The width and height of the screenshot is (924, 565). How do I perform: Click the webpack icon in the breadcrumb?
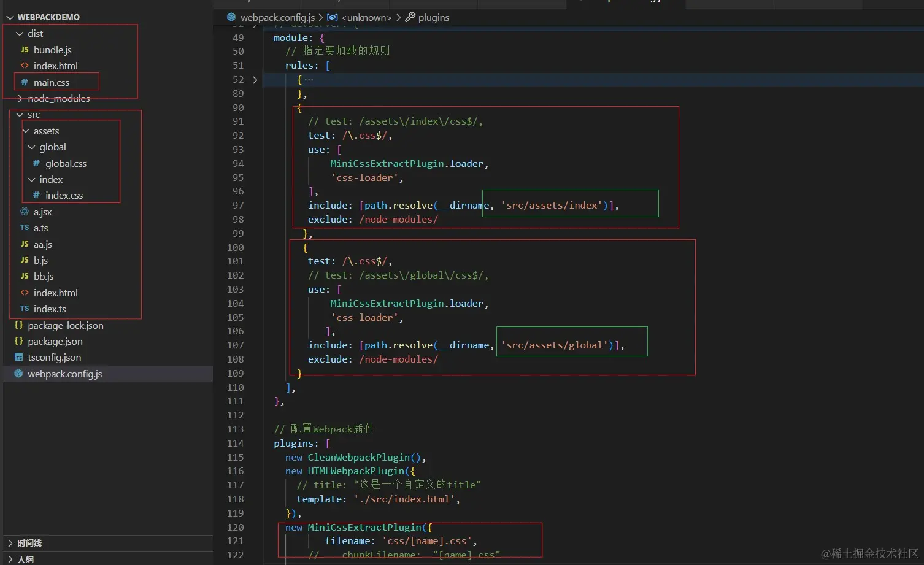231,17
